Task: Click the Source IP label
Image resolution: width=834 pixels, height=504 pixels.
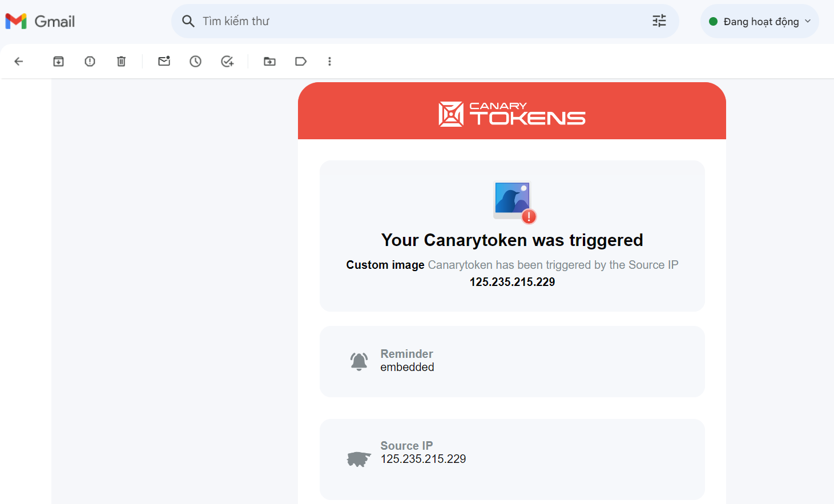Action: pyautogui.click(x=406, y=446)
